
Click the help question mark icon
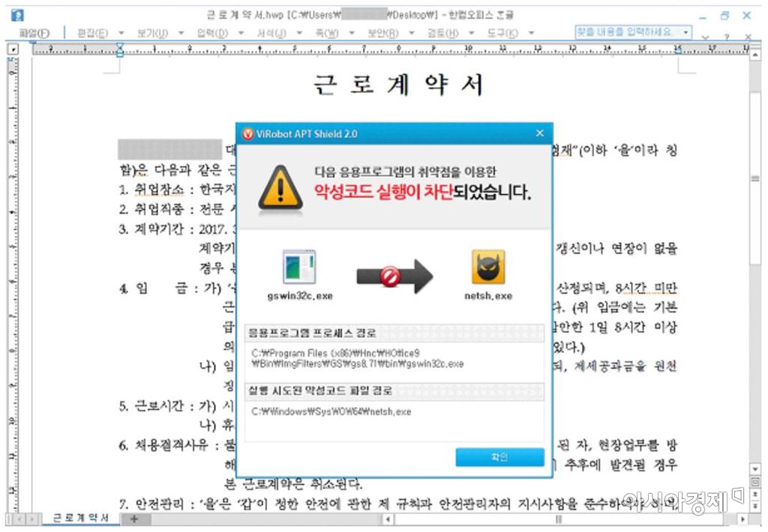[727, 36]
